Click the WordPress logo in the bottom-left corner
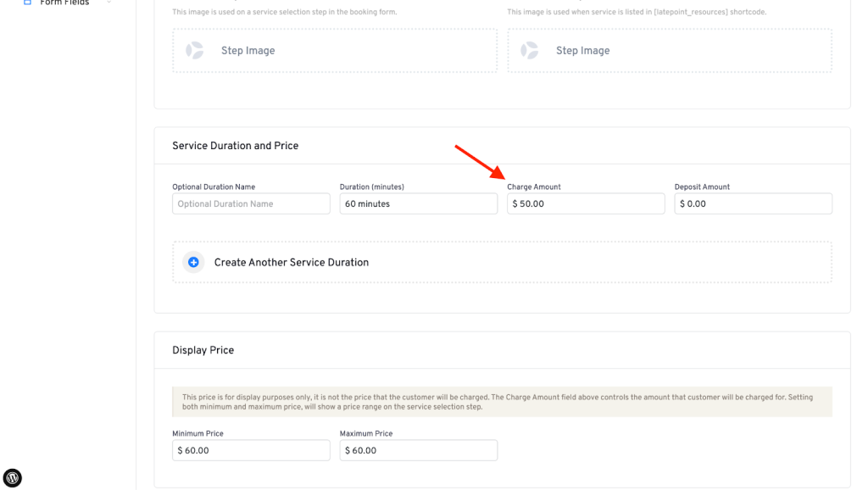 coord(13,477)
